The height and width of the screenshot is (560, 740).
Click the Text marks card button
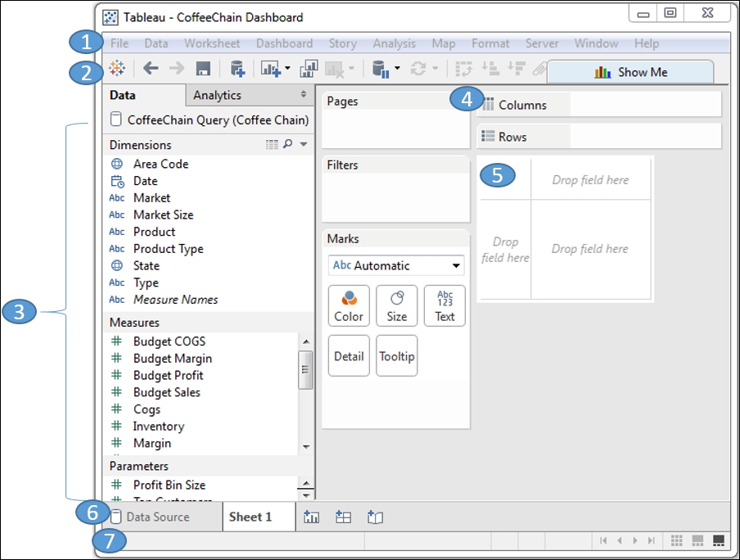coord(444,306)
